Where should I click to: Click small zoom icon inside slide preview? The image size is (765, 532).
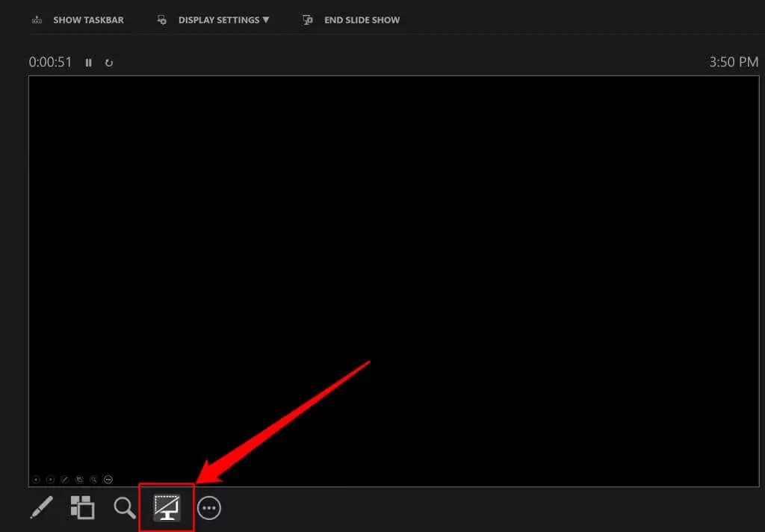tap(93, 480)
